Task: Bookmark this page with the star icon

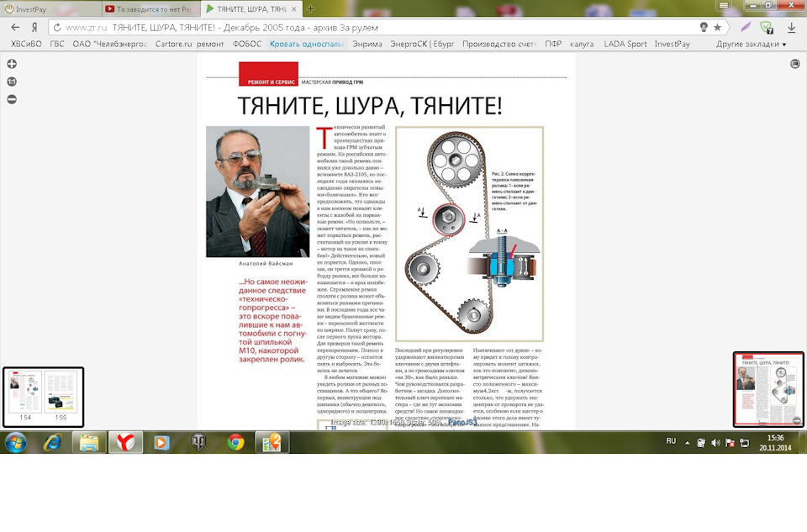Action: tap(717, 27)
